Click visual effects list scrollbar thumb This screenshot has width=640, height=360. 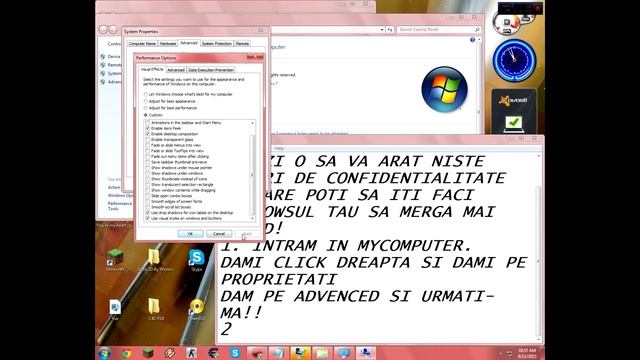click(253, 175)
